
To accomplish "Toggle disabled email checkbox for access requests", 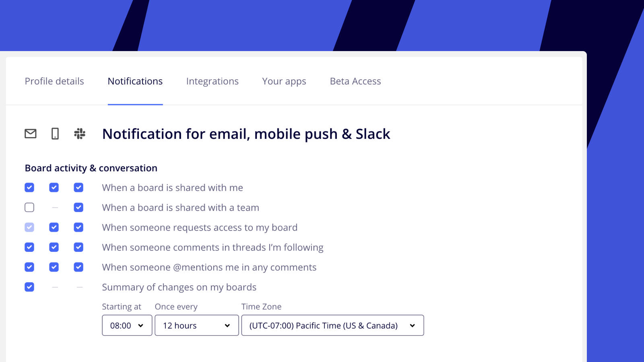I will point(29,227).
